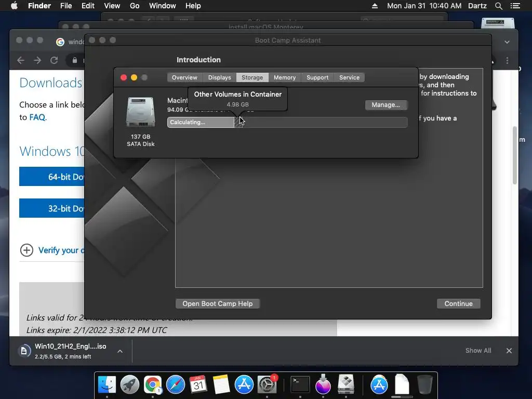Switch to the Memory tab

pyautogui.click(x=285, y=77)
